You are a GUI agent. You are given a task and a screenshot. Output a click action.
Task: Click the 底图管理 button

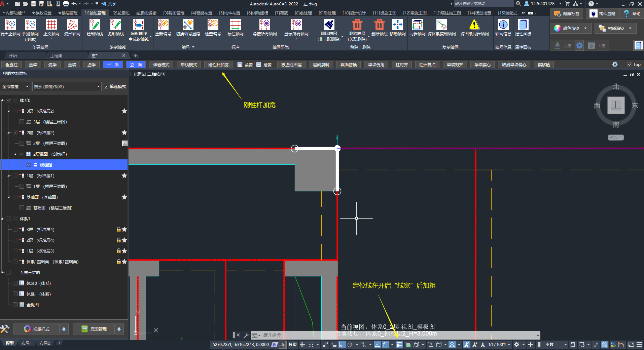tap(94, 329)
